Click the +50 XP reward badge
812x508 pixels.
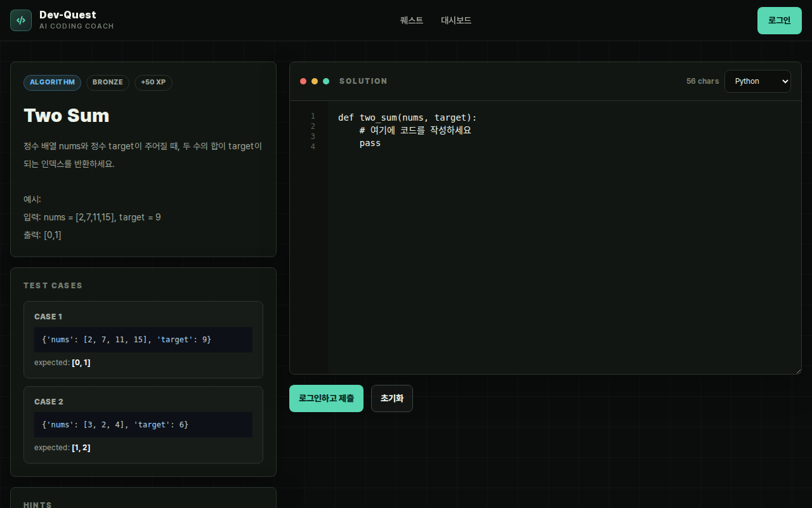point(154,83)
